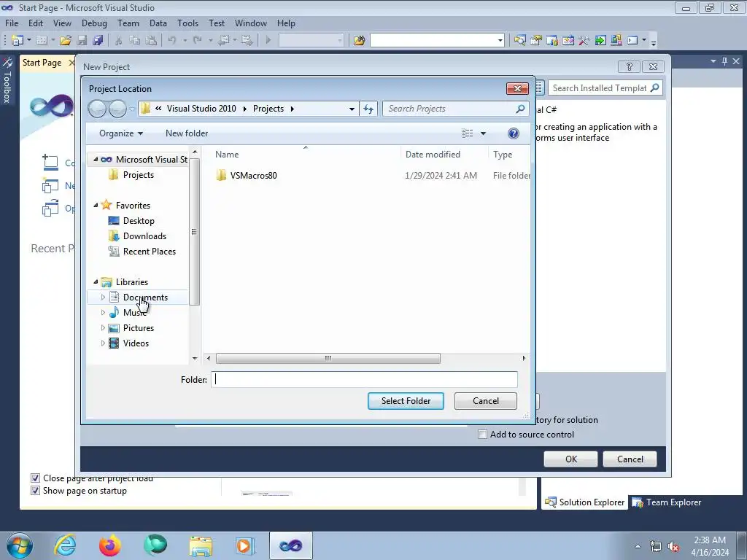
Task: Click the New Project toolbar icon
Action: [x=18, y=41]
